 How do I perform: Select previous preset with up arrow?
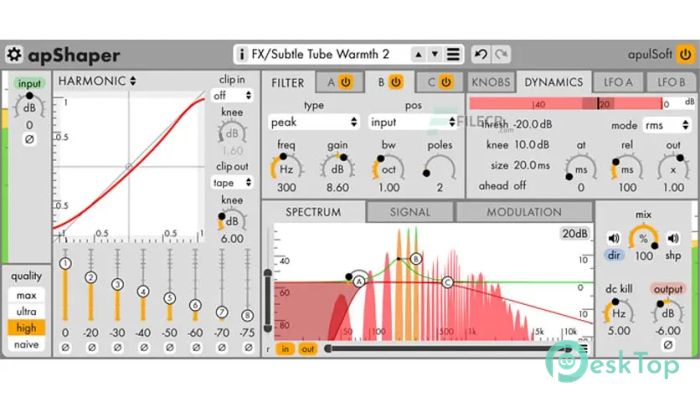[x=418, y=54]
